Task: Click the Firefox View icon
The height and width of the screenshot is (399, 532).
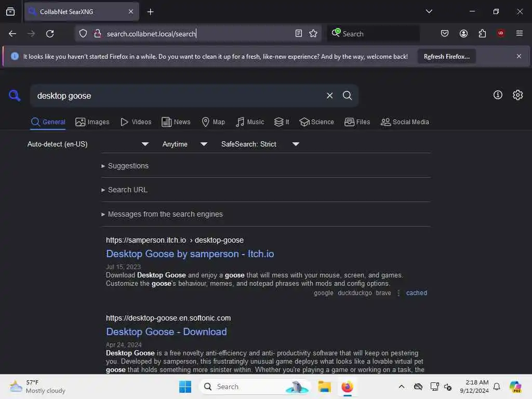Action: (x=10, y=11)
